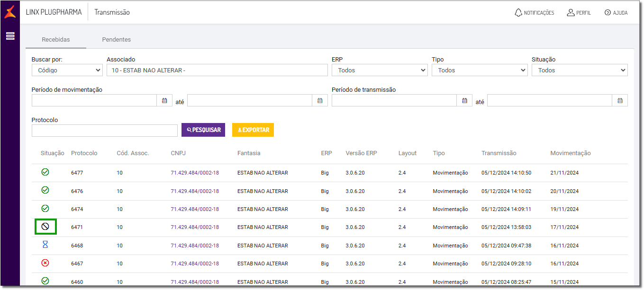Open calendar for transmissão end date
The width and height of the screenshot is (644, 290).
pos(620,100)
